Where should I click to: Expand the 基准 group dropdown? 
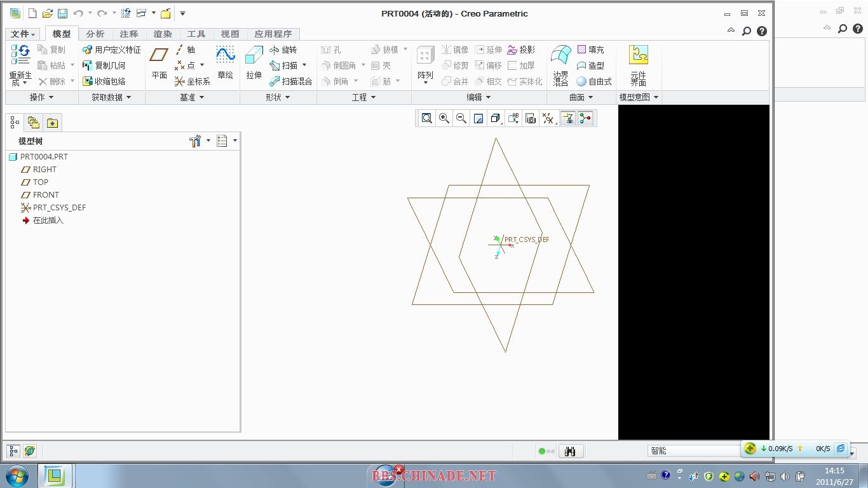click(x=191, y=97)
